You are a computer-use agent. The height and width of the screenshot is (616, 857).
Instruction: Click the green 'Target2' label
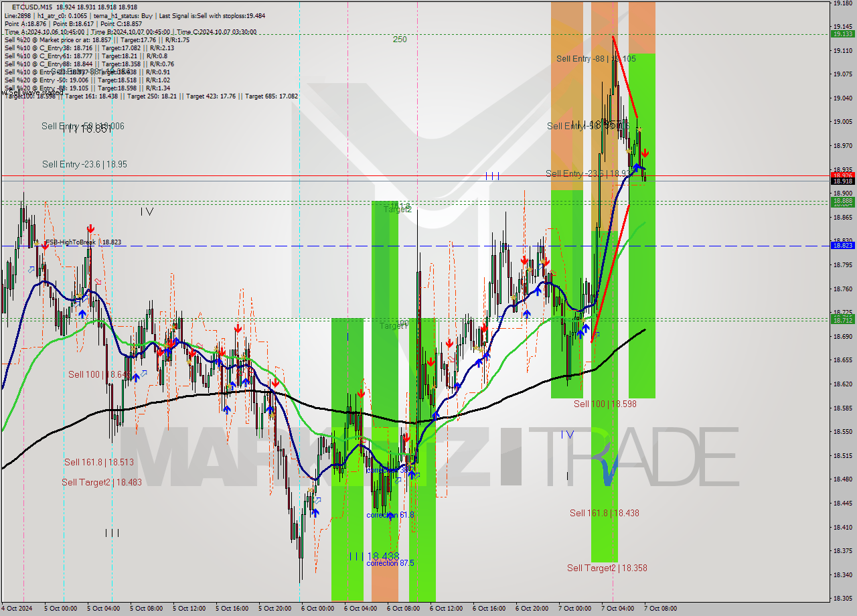398,210
